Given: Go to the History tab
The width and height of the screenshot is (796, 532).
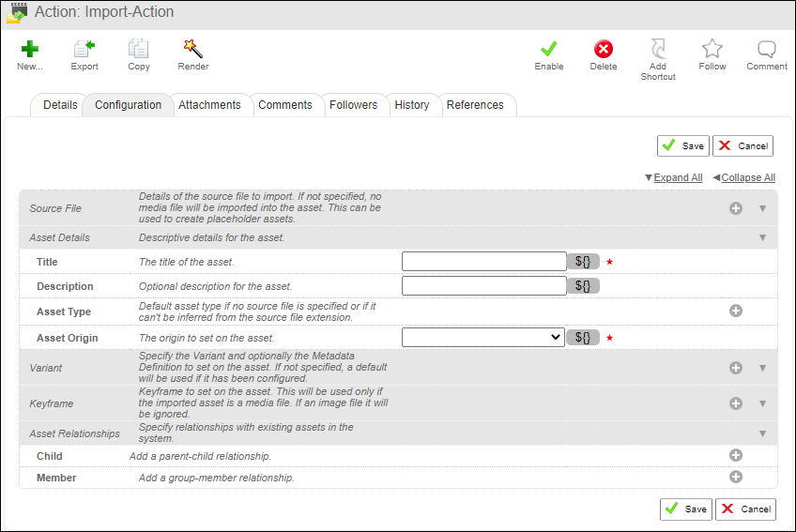Looking at the screenshot, I should point(411,105).
